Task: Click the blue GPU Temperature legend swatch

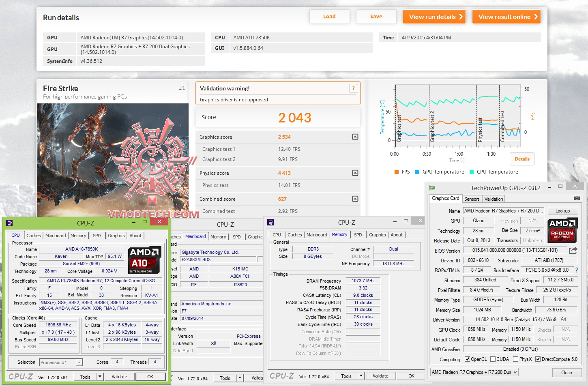Action: (417, 172)
